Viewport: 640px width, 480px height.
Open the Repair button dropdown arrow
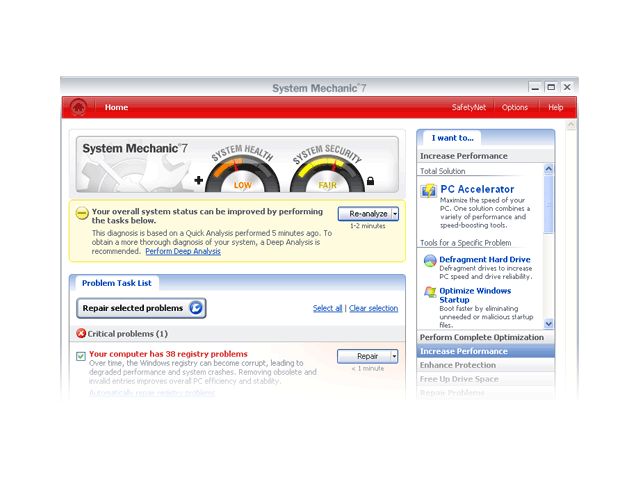pos(394,356)
